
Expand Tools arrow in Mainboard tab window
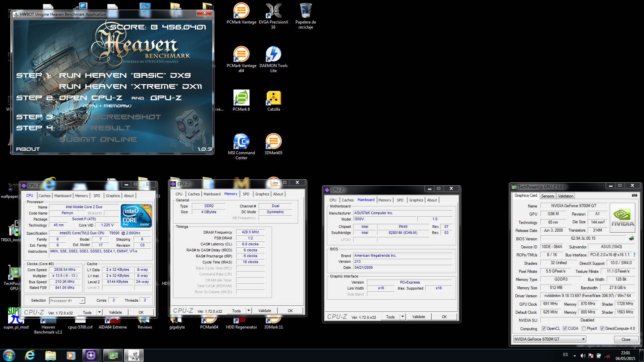click(402, 317)
